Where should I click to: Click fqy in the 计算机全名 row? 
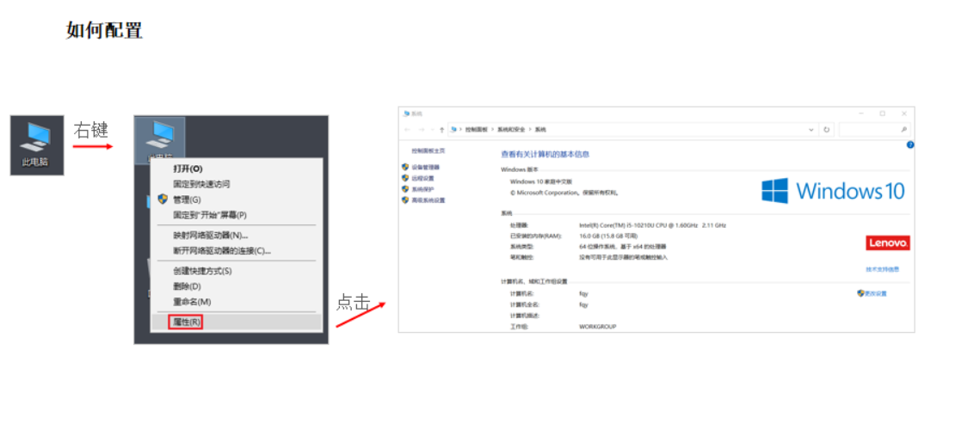click(x=583, y=304)
